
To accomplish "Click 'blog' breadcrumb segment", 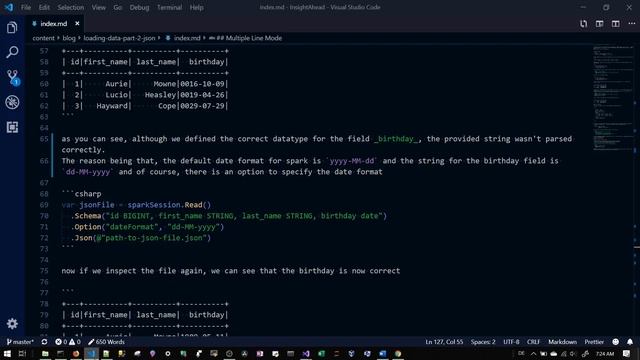I will point(69,38).
